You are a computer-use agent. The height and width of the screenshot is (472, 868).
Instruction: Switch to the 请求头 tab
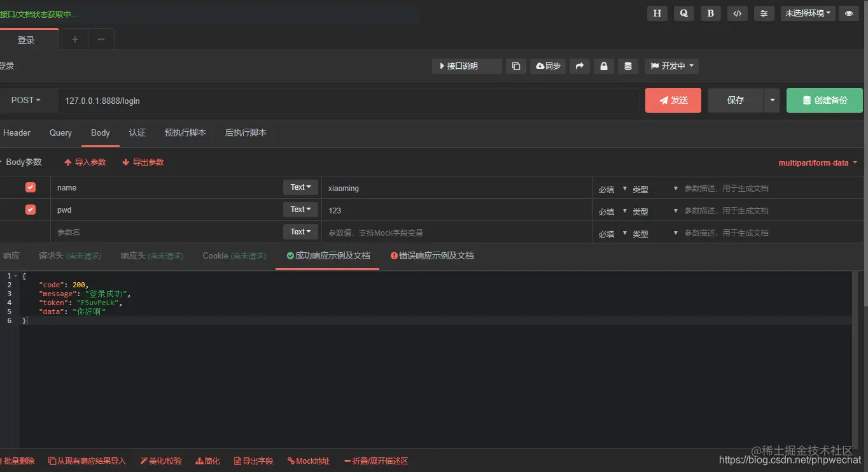[70, 255]
